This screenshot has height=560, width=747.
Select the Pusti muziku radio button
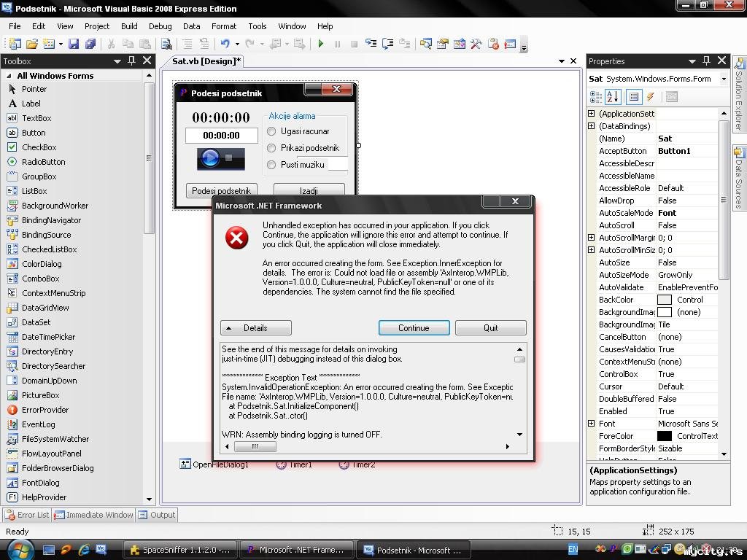point(271,165)
